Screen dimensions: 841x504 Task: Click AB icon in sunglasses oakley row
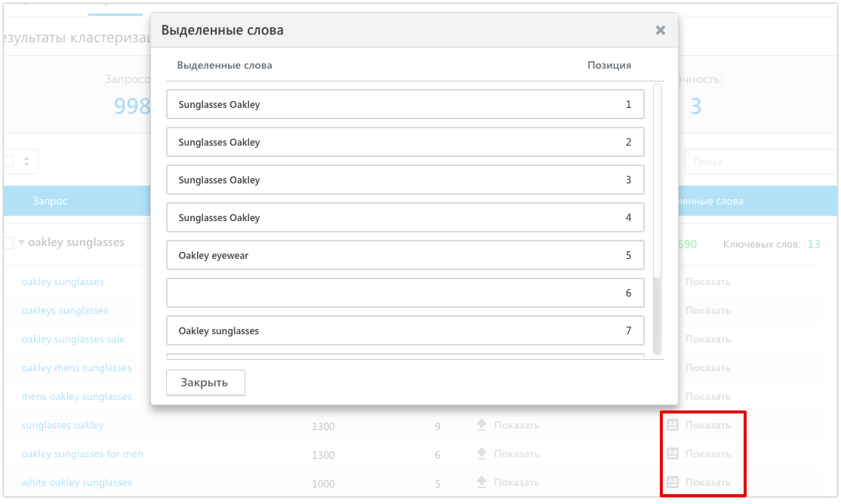coord(673,426)
